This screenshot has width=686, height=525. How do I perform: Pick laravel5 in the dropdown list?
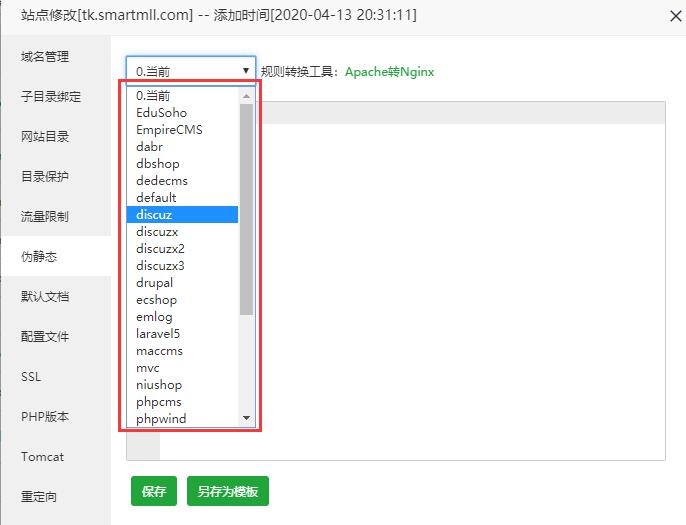[x=158, y=333]
